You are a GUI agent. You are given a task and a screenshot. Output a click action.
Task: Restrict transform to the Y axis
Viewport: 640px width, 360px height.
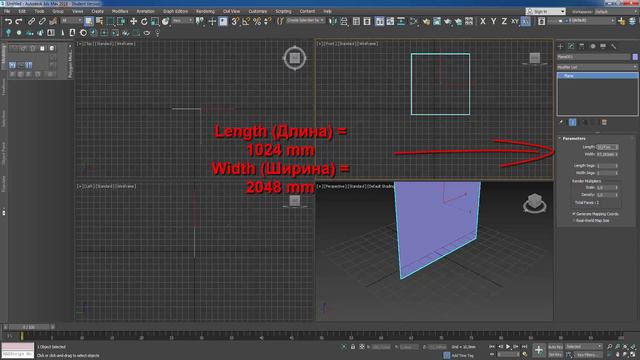[x=493, y=21]
